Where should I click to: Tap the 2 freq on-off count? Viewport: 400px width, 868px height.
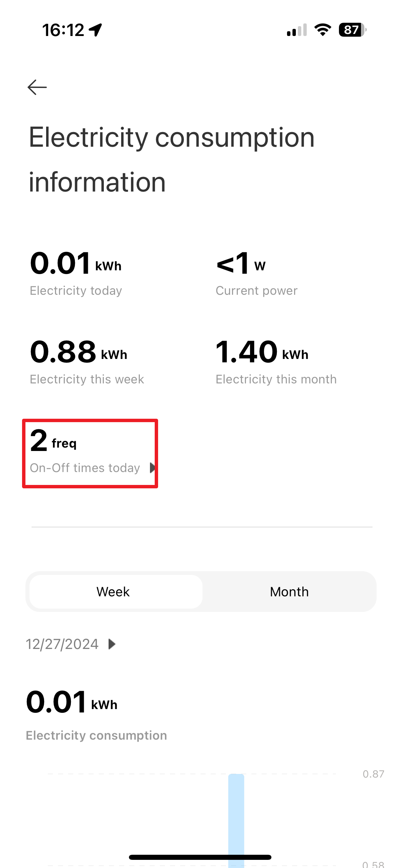53,441
